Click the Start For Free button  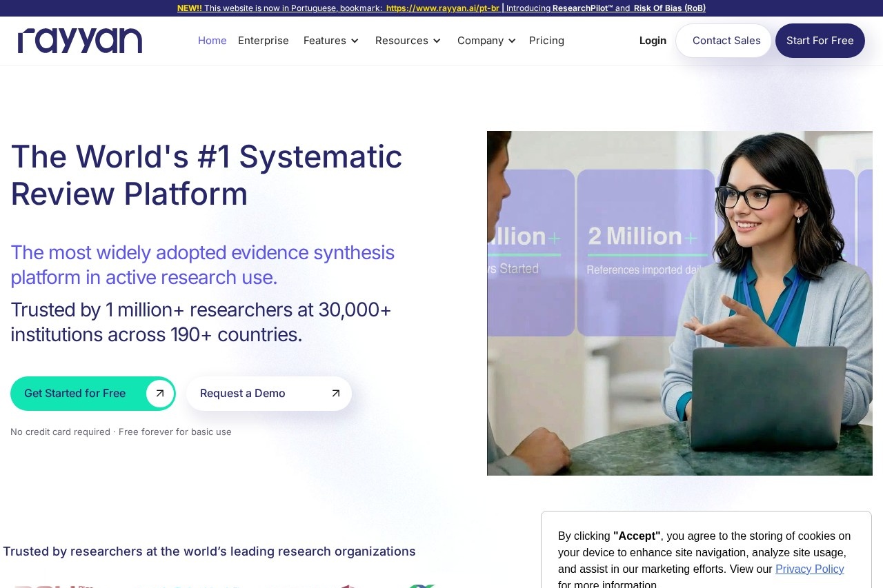tap(820, 41)
